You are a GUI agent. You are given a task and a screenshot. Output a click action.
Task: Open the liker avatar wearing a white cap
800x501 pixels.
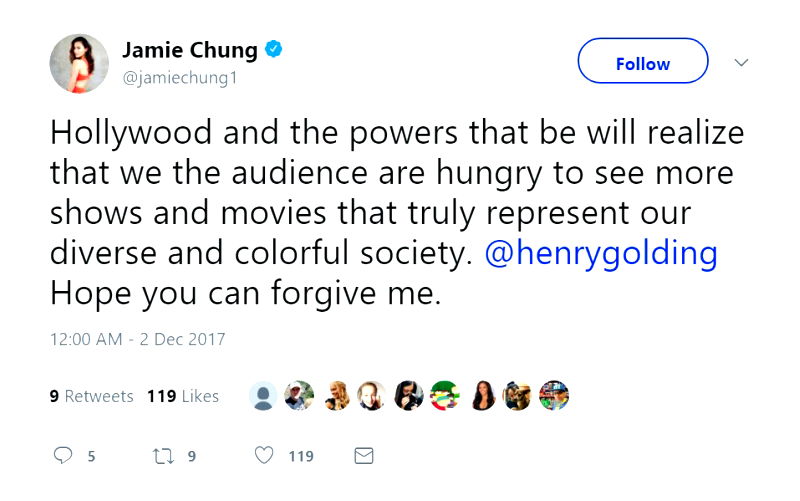[299, 396]
